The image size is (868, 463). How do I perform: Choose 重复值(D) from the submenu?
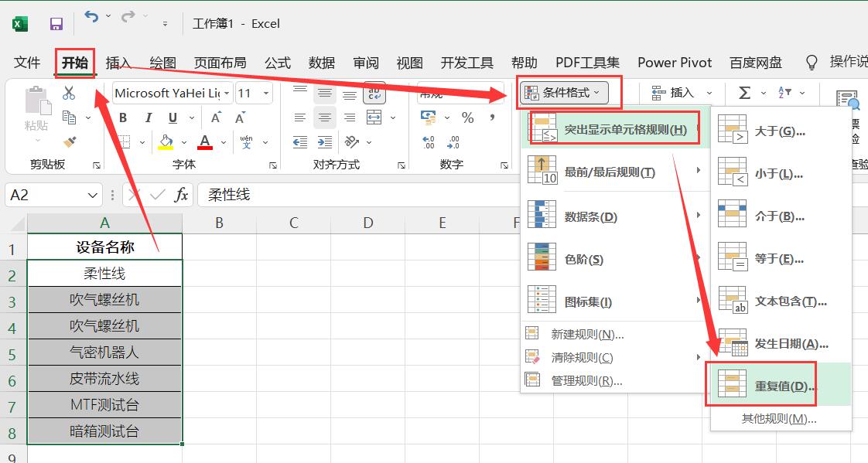tap(781, 385)
